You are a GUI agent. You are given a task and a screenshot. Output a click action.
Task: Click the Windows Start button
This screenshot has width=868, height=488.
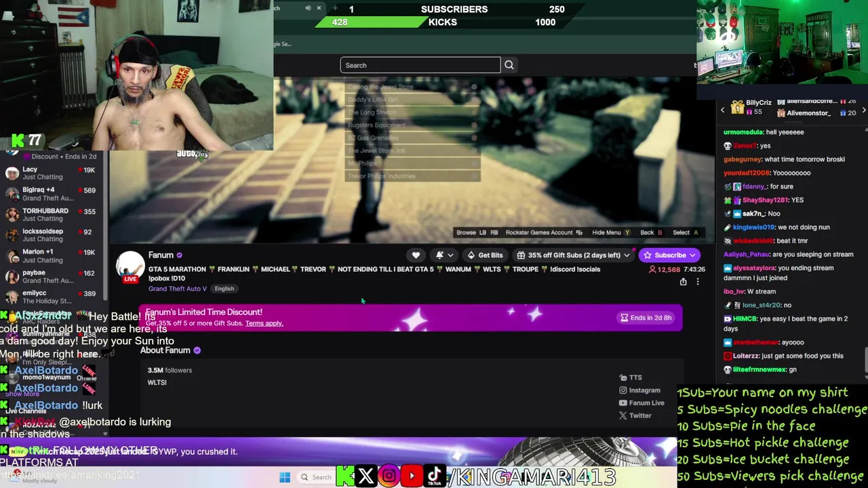click(x=285, y=477)
